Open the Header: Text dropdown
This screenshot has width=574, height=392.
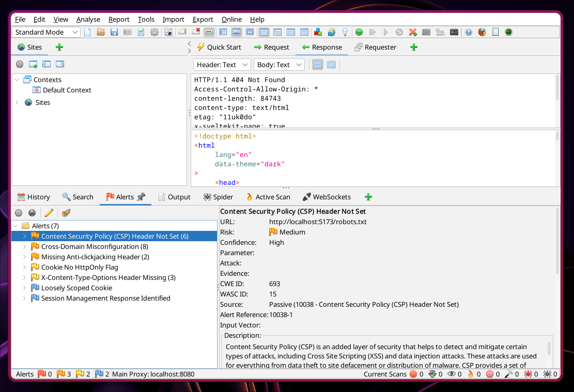pos(222,65)
